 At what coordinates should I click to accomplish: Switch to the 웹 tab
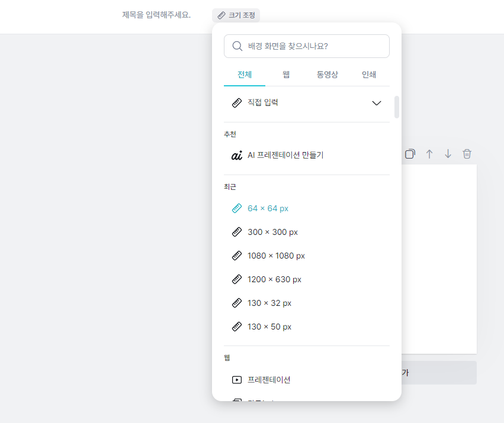286,75
